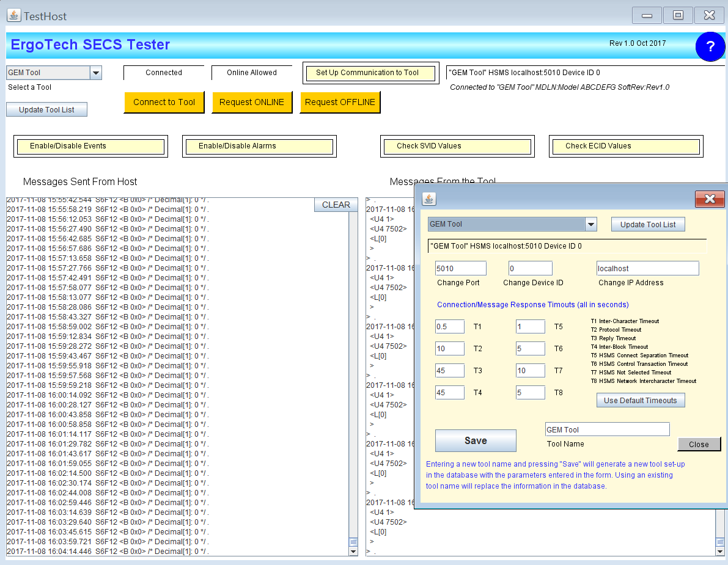Close the tool setup dialog with red X
Image resolution: width=728 pixels, height=565 pixels.
tap(710, 199)
